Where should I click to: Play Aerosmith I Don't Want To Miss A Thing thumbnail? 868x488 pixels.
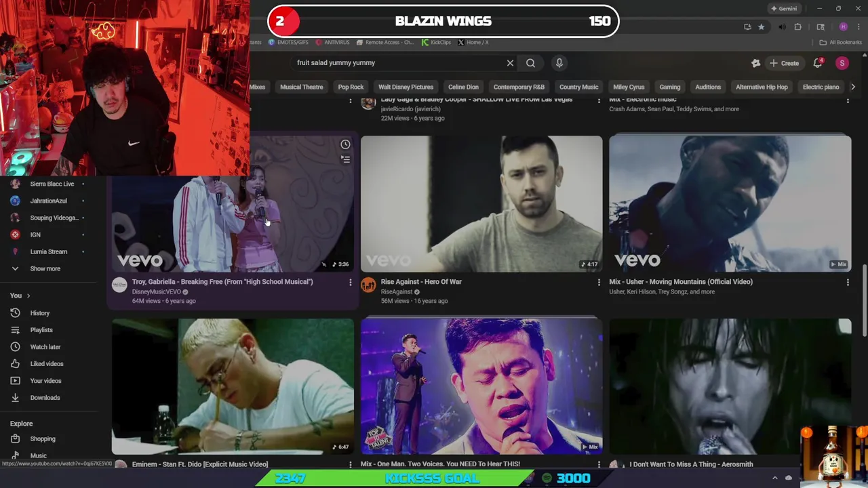pos(730,386)
